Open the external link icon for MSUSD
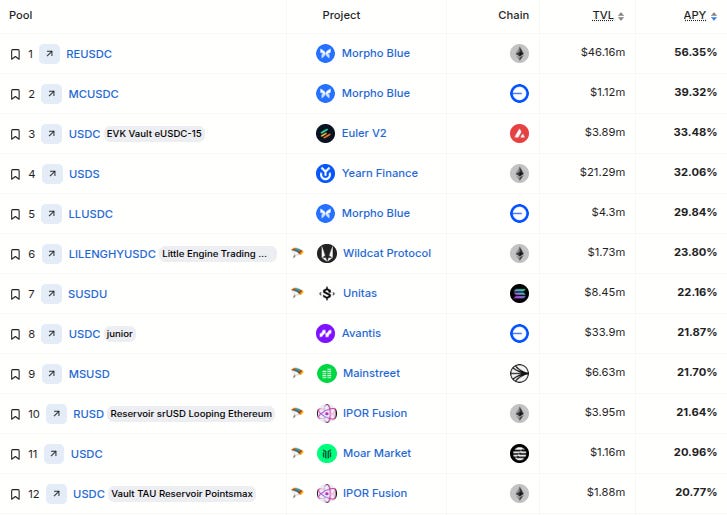Screen dimensions: 727x515 (51, 374)
